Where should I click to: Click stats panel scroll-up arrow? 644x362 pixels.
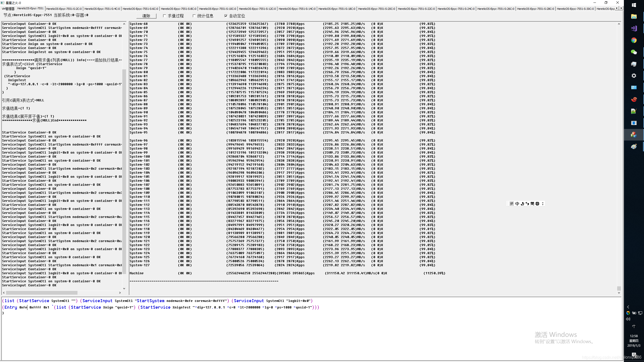(x=619, y=24)
